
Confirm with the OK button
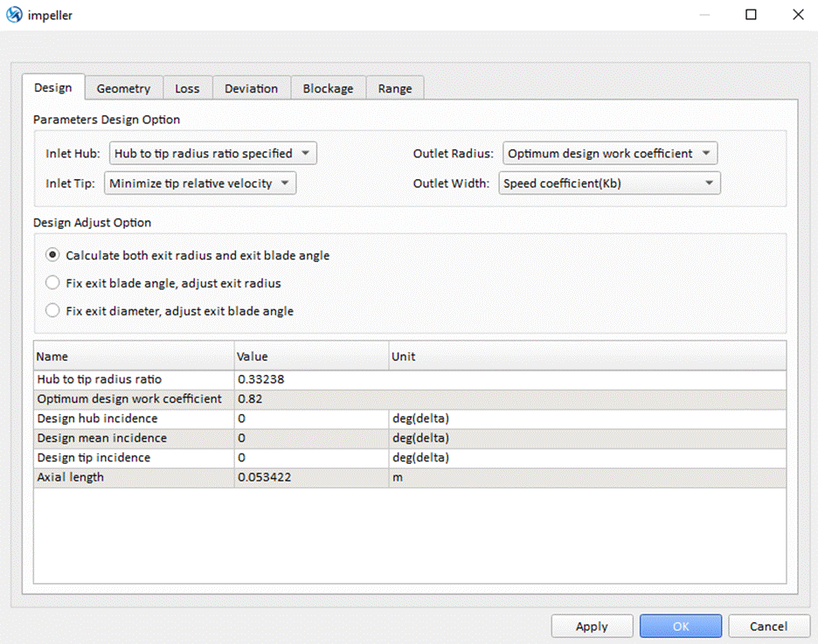680,626
